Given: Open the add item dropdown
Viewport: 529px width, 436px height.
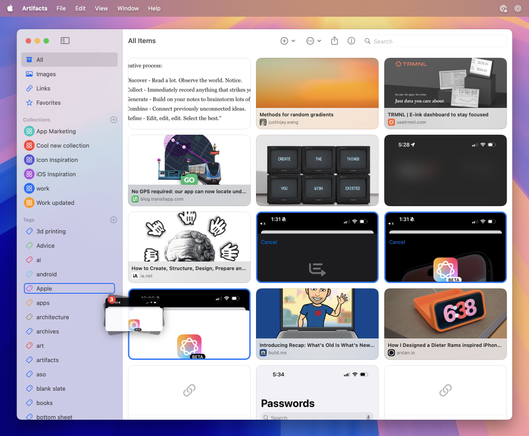Looking at the screenshot, I should 287,41.
